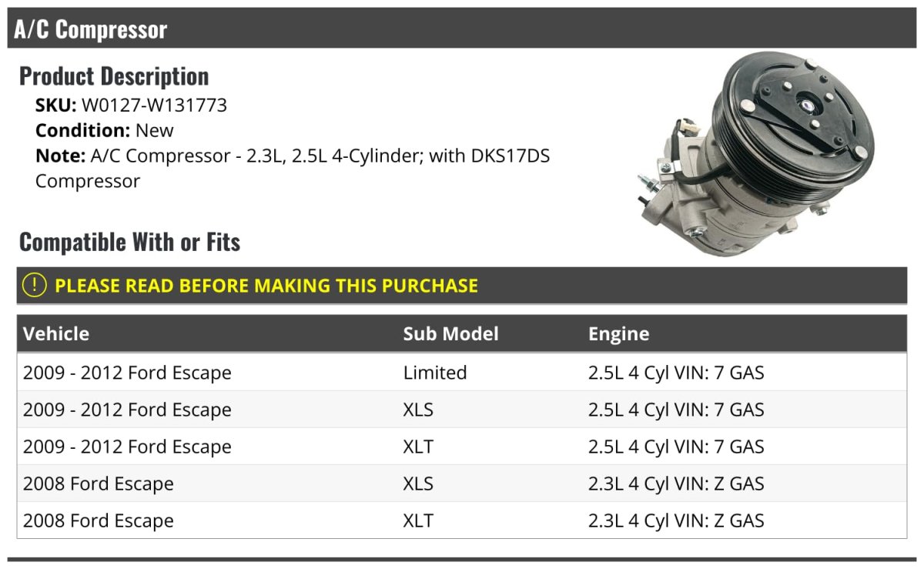
Task: Click the yellow warning exclamation icon
Action: click(x=35, y=285)
